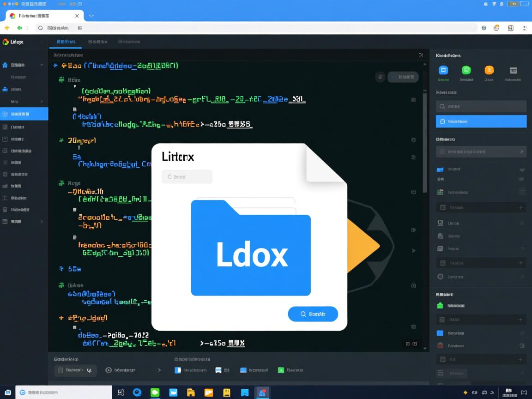Click the blue progress-highlighted row in the sidebar
The width and height of the screenshot is (532, 399).
click(x=24, y=114)
